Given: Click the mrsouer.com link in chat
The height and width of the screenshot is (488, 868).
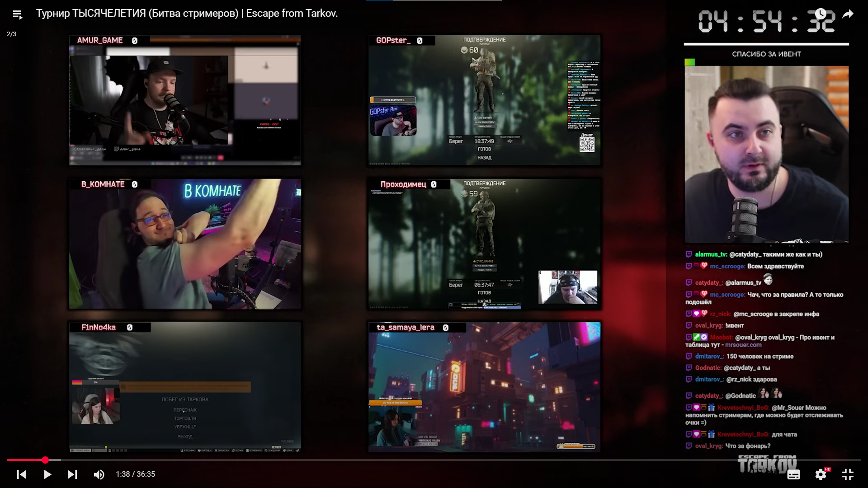Looking at the screenshot, I should click(x=743, y=345).
